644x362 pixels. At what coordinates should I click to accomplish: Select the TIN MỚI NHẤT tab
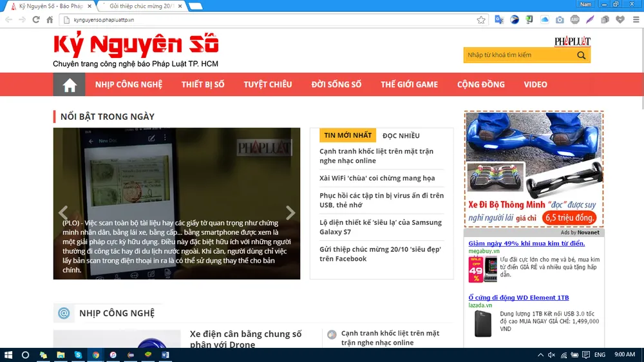[x=348, y=135]
